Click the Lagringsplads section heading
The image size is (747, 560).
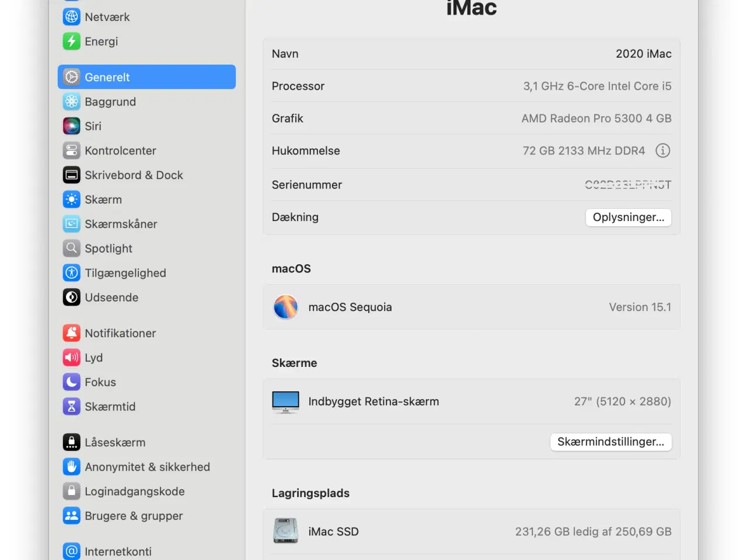(310, 493)
